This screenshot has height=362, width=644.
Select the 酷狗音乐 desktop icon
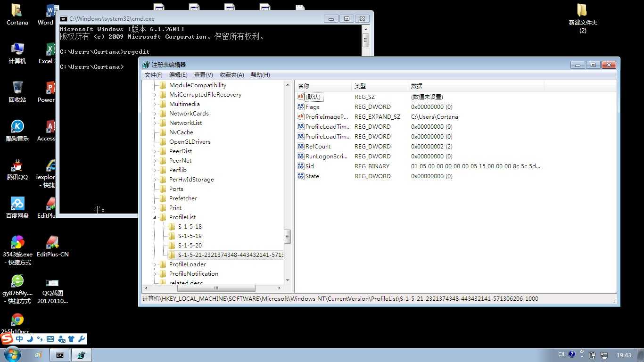click(x=17, y=131)
